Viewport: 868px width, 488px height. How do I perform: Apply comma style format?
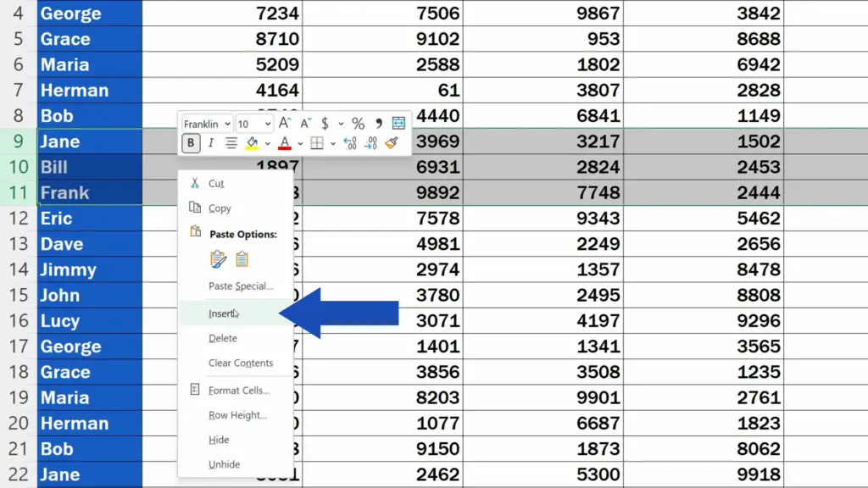[379, 124]
